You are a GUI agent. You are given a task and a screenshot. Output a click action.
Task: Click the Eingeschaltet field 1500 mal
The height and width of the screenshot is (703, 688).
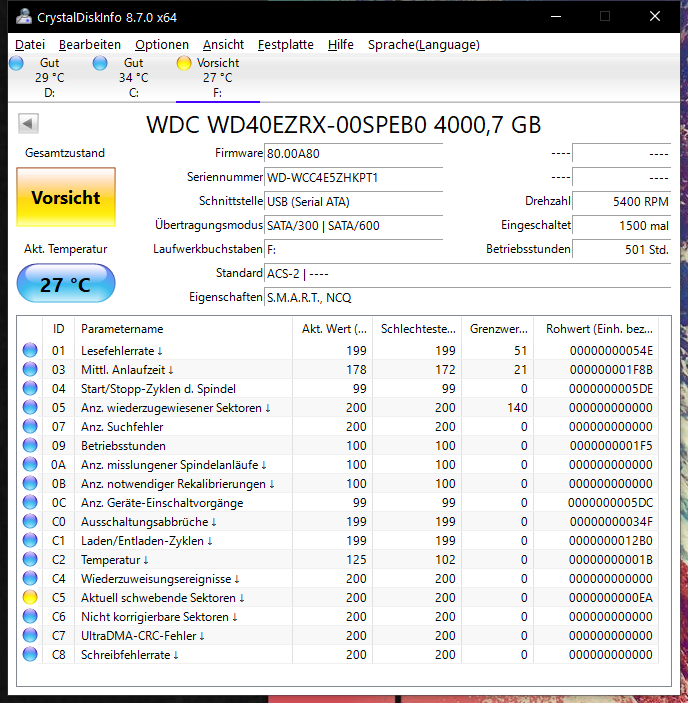[622, 226]
